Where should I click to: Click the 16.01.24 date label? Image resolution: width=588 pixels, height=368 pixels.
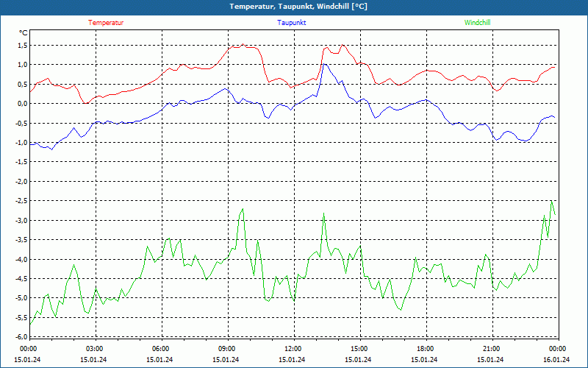click(556, 360)
